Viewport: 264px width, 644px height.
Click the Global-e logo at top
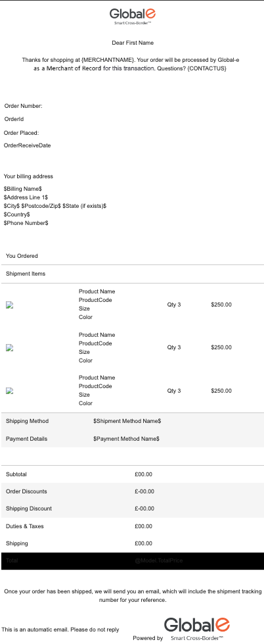(x=133, y=16)
